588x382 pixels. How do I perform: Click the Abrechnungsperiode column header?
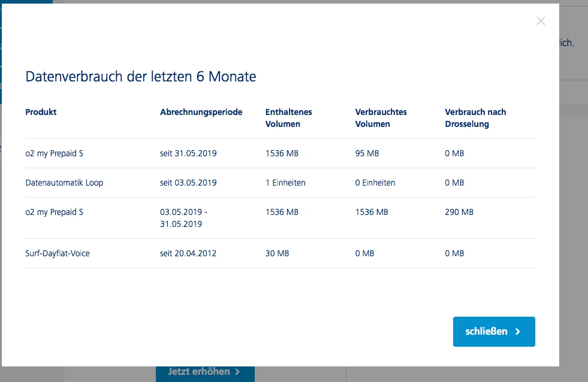[x=201, y=112]
